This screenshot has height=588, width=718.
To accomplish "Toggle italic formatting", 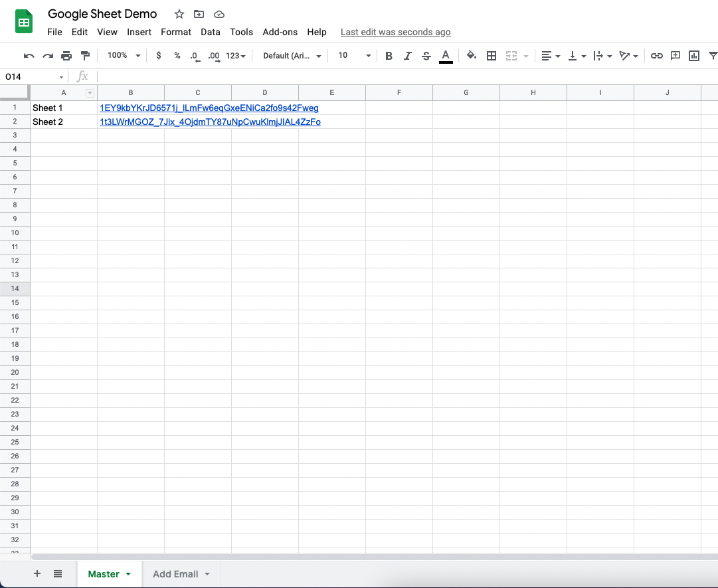I will [407, 56].
